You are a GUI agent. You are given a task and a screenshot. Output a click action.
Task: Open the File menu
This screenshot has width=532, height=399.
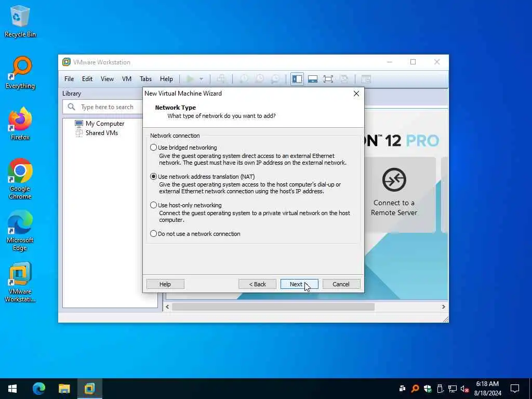click(x=69, y=79)
